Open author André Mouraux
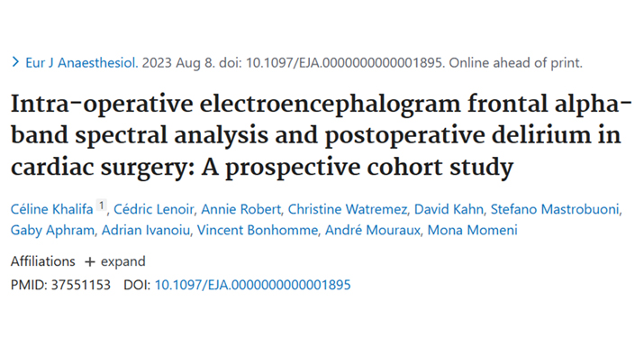 [373, 230]
